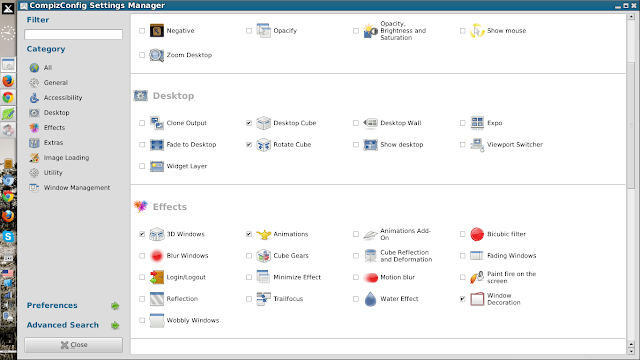
Task: Open the Fade to Desktop icon
Action: [157, 144]
